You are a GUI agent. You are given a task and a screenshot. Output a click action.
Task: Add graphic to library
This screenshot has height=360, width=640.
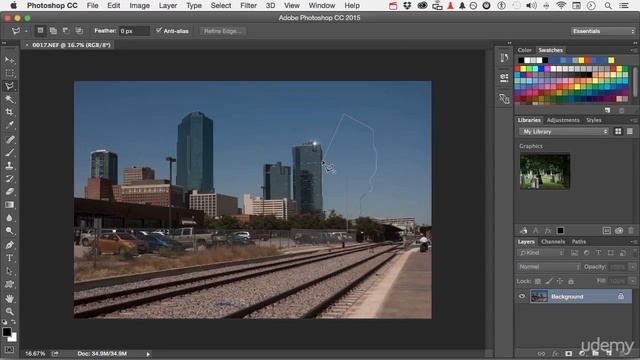(523, 231)
